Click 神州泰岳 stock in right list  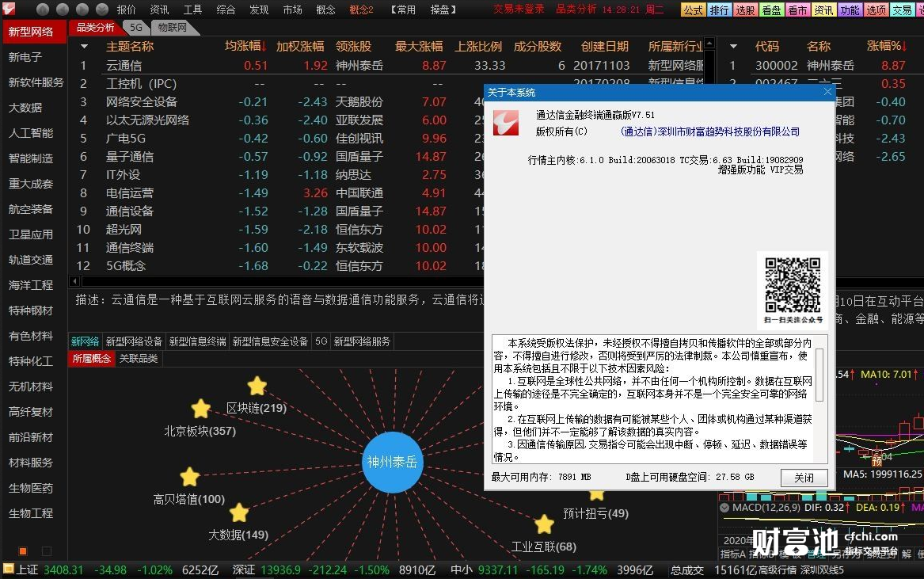pyautogui.click(x=831, y=66)
